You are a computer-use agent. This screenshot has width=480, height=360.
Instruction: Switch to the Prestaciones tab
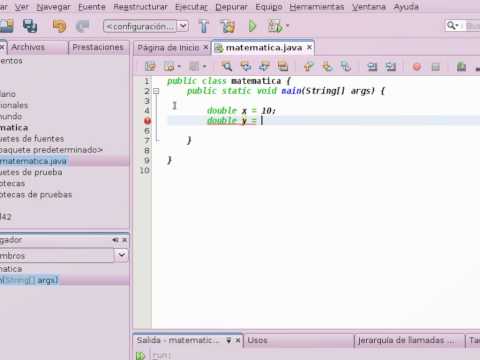(x=98, y=47)
